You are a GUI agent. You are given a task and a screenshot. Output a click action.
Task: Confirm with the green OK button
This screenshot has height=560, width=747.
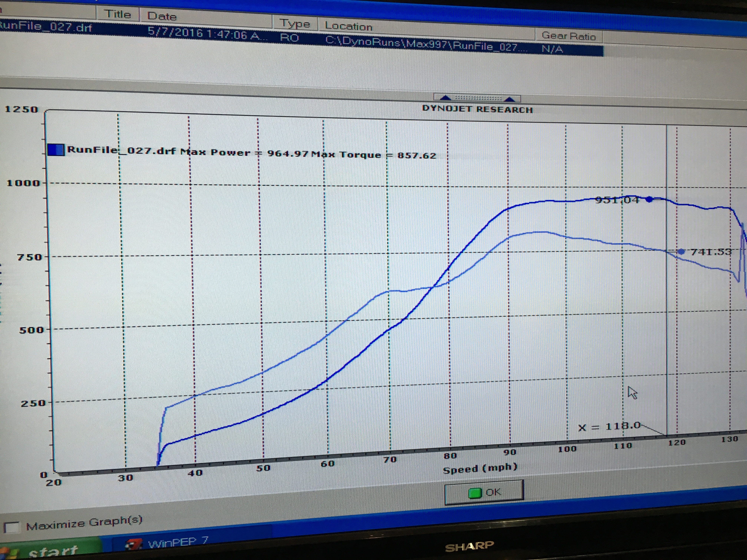(484, 492)
